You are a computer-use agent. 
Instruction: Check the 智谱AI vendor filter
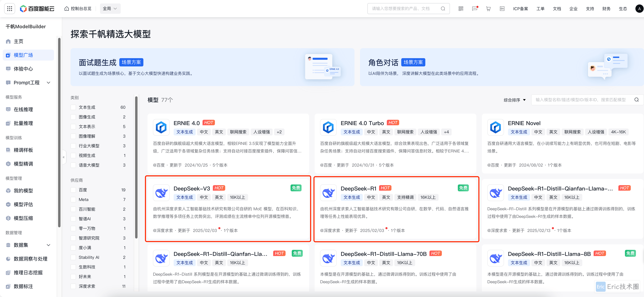pyautogui.click(x=73, y=219)
